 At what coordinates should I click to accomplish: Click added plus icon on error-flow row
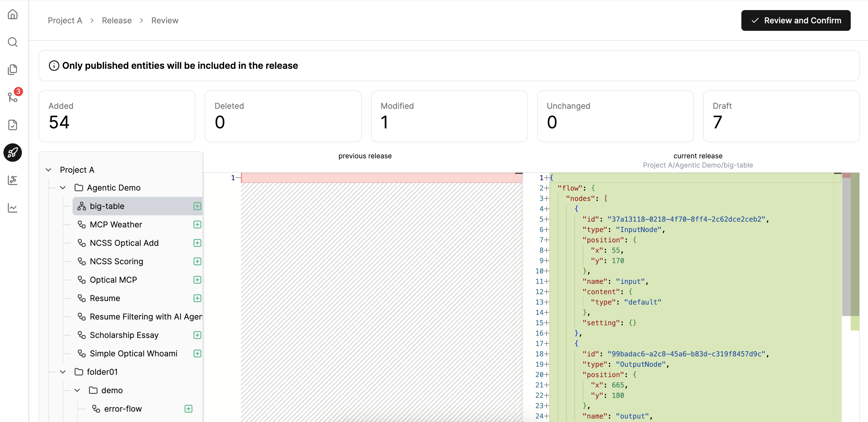(x=188, y=409)
